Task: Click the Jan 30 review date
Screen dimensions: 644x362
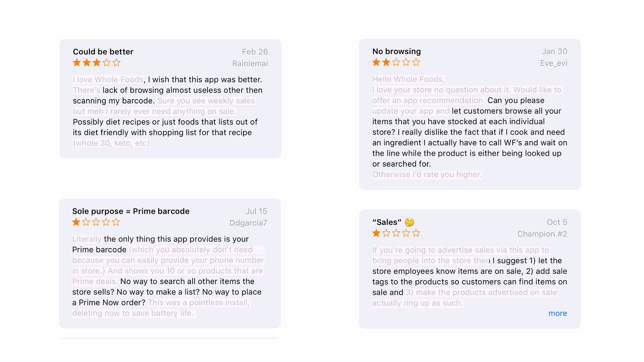Action: click(x=554, y=51)
